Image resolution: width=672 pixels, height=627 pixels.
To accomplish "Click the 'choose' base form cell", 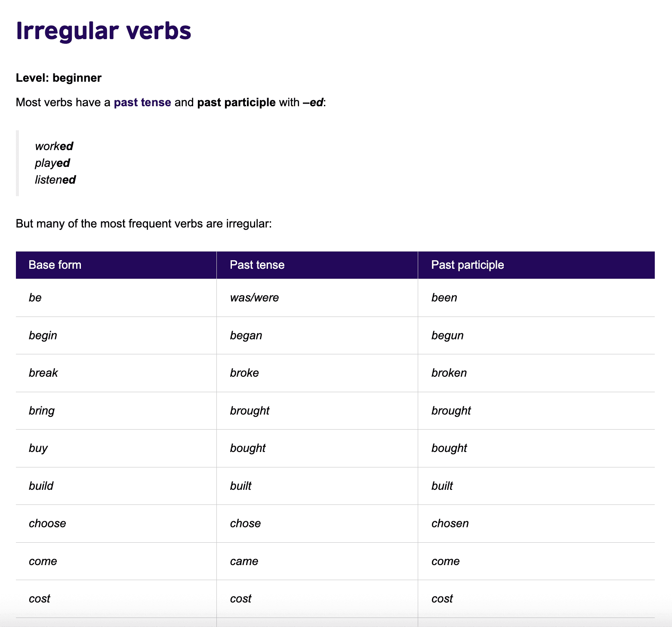I will coord(47,523).
